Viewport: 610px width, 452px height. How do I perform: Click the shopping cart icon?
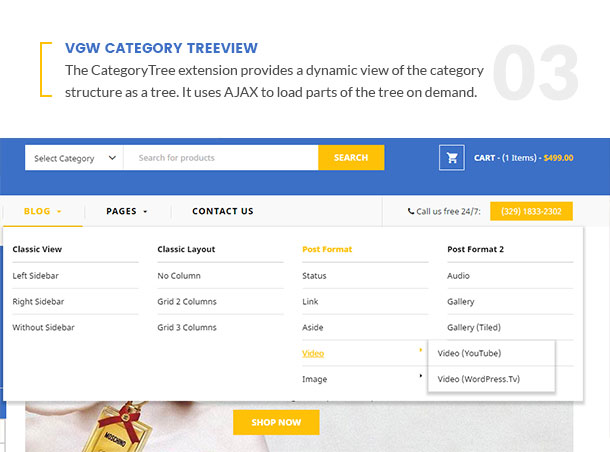(x=451, y=158)
